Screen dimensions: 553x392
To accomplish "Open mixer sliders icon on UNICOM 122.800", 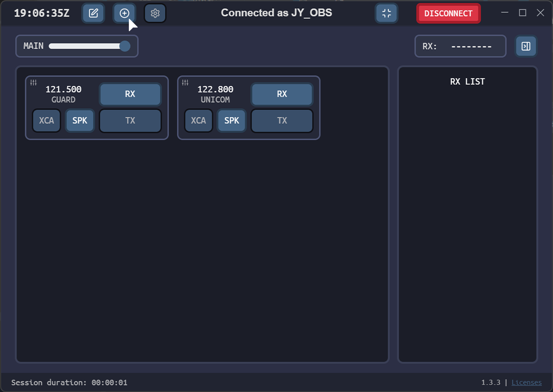I will coord(185,83).
